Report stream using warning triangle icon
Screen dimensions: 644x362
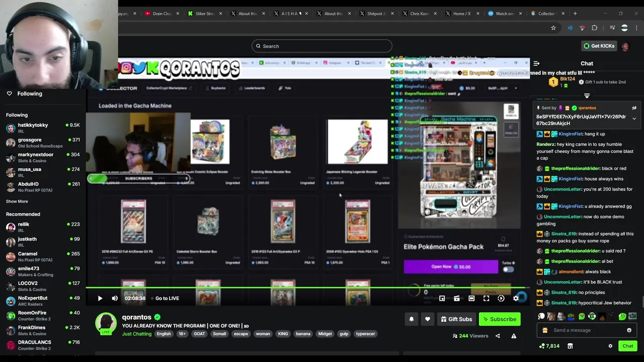click(x=514, y=336)
